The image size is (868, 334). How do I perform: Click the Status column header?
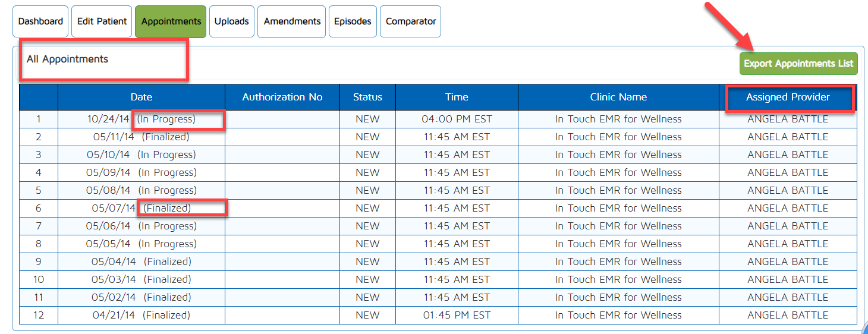367,97
